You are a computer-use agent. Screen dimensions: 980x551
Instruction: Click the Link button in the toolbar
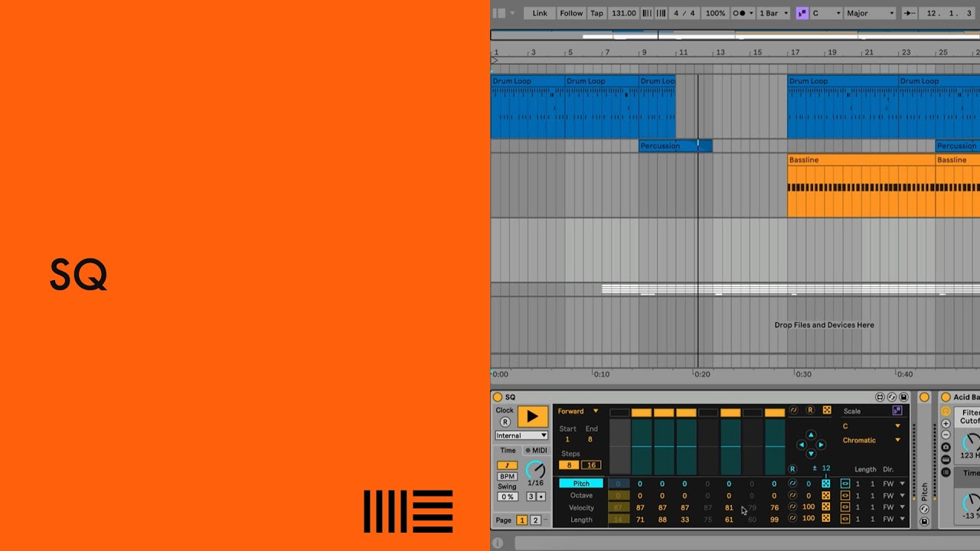[x=540, y=13]
